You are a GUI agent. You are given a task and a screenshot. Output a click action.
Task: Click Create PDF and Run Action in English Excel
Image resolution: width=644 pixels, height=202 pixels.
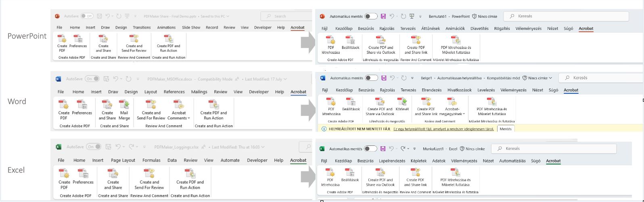(190, 179)
